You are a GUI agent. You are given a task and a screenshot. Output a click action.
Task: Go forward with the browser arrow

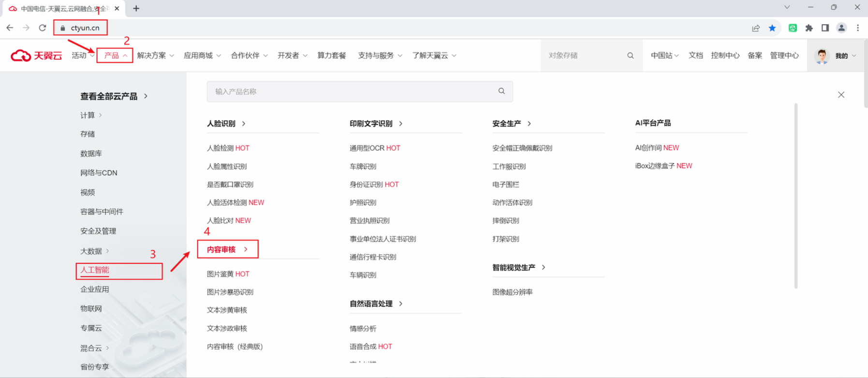[26, 28]
